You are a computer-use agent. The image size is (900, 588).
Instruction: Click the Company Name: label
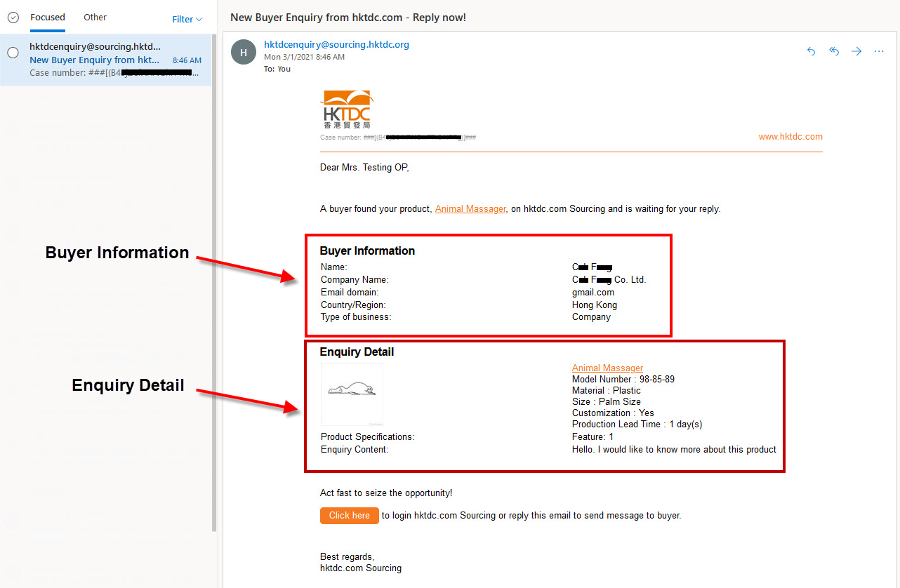pyautogui.click(x=355, y=280)
